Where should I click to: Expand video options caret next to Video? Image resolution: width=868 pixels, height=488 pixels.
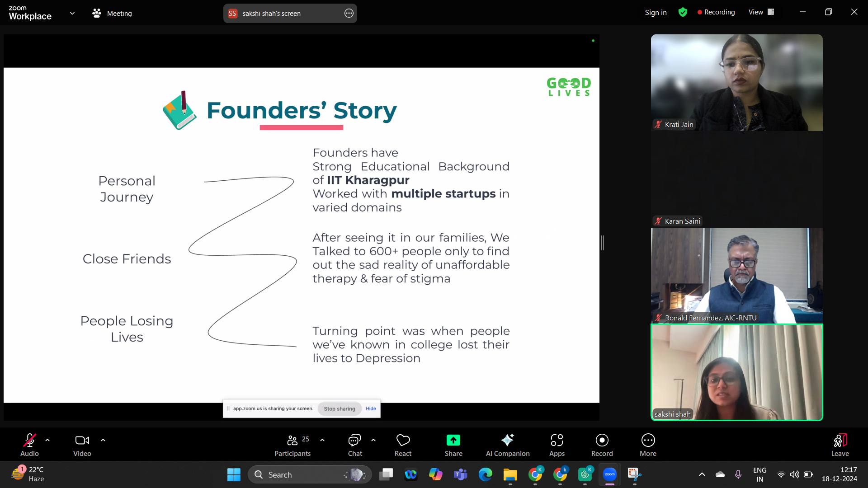103,440
